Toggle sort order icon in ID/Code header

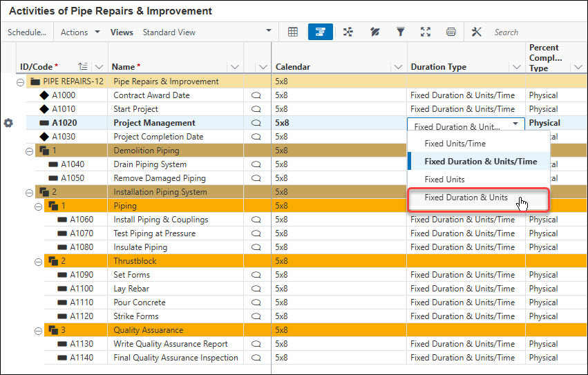click(83, 67)
